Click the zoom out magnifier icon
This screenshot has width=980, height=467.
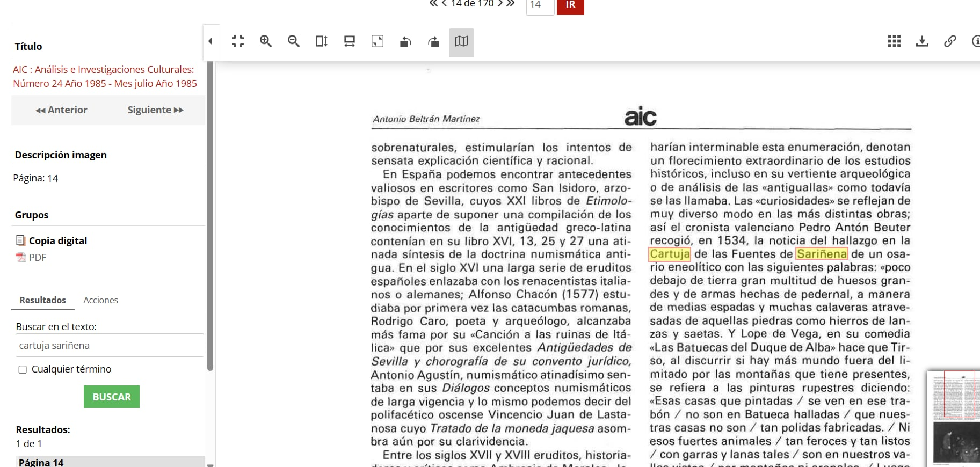coord(294,41)
